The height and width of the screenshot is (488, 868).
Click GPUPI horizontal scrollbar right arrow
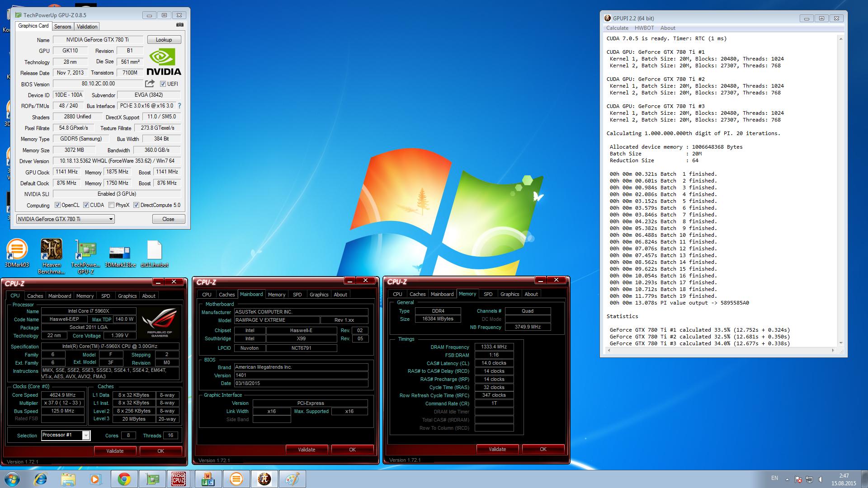[x=833, y=350]
